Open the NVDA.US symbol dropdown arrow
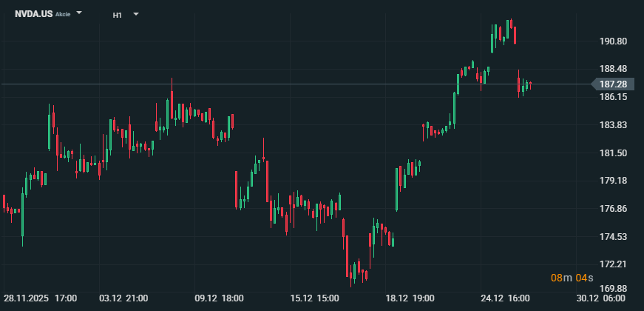The width and height of the screenshot is (644, 311). tap(80, 14)
